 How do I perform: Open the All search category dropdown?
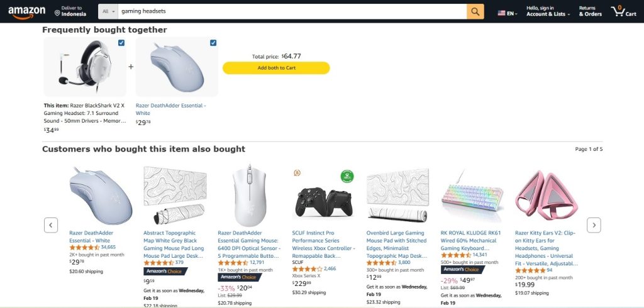click(x=108, y=11)
